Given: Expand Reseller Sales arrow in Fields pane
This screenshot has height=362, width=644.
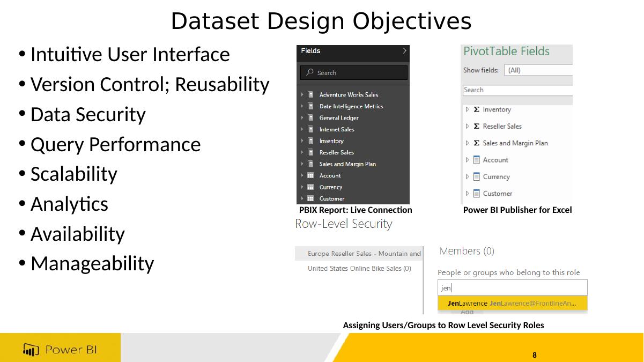Looking at the screenshot, I should tap(302, 152).
